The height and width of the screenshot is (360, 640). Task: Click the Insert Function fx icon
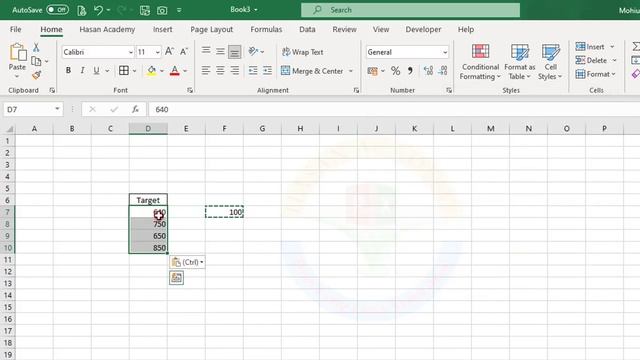(135, 109)
